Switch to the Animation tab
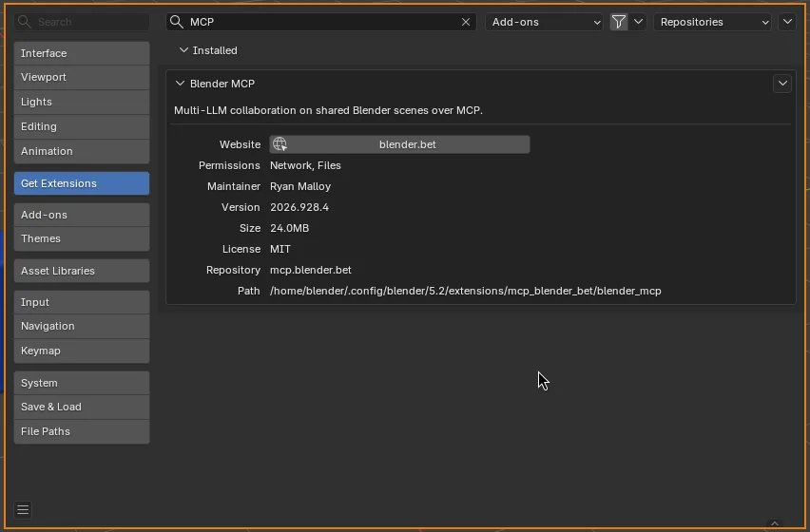 [x=82, y=151]
